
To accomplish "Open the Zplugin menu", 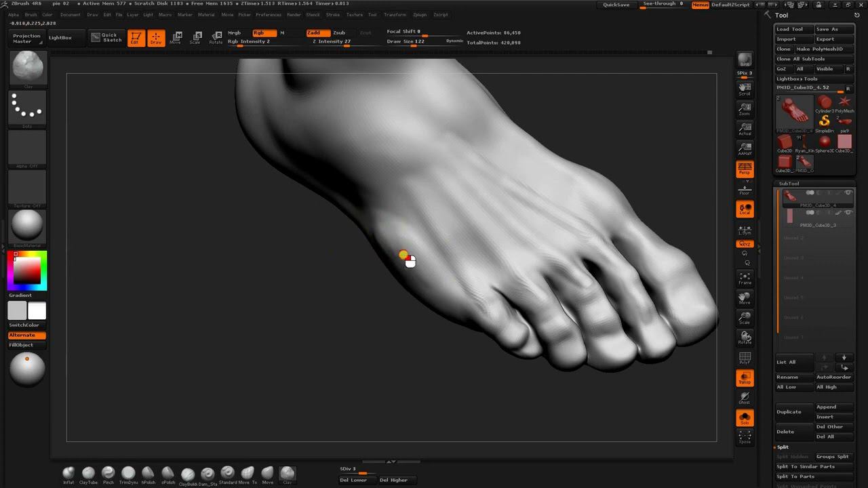I will pyautogui.click(x=419, y=14).
